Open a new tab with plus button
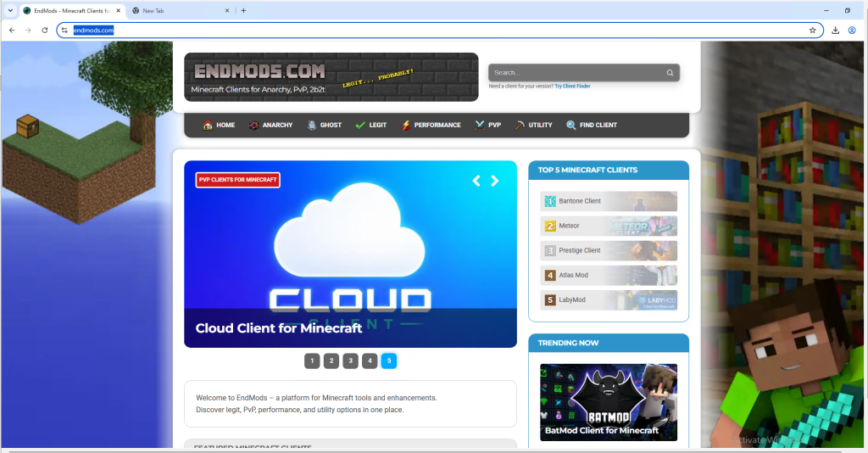Screen dimensions: 868x453 pyautogui.click(x=243, y=10)
